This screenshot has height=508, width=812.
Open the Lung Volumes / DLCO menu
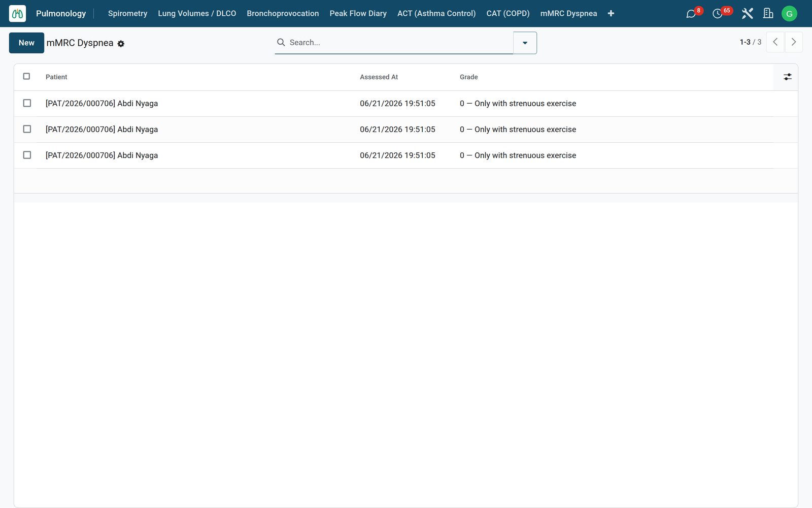point(197,14)
